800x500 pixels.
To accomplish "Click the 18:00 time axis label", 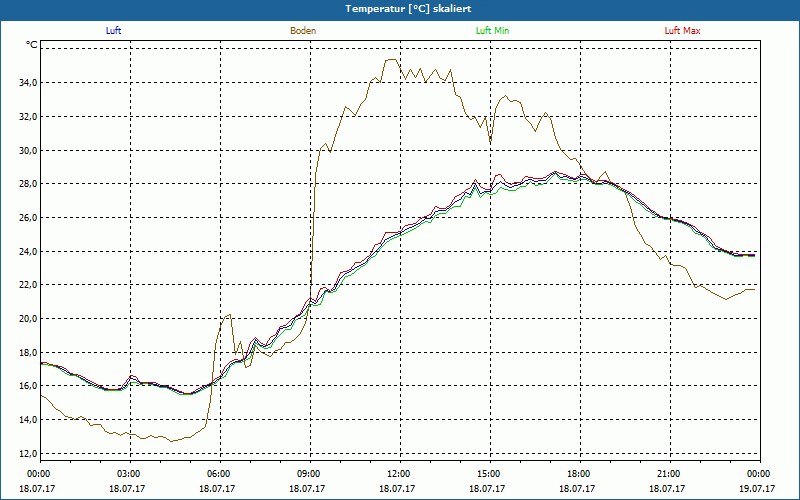I will [578, 474].
